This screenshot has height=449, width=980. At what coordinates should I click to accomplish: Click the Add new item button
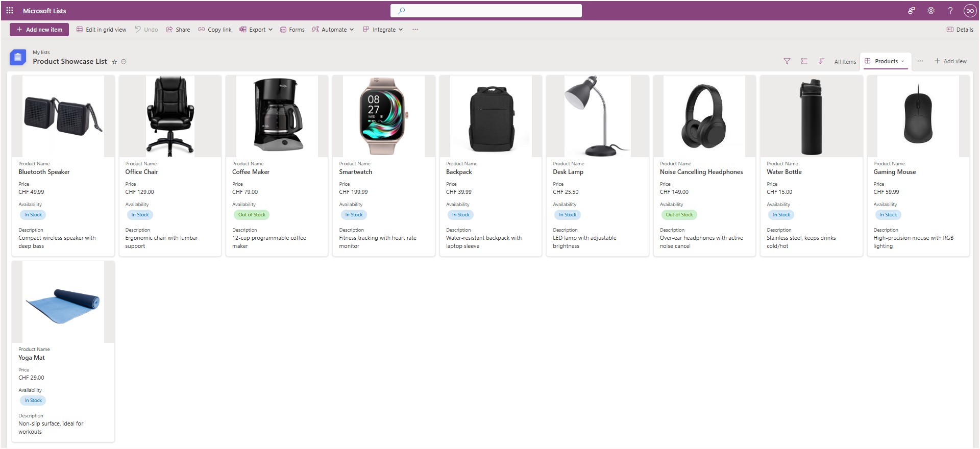point(39,30)
